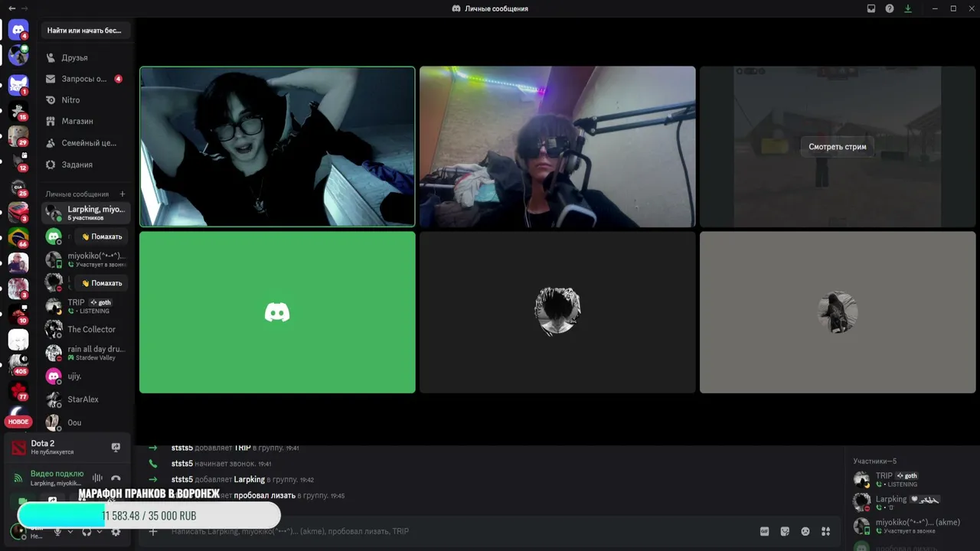Click the Watch Stream (Смотреть стрим) button
This screenshot has width=980, height=551.
838,147
